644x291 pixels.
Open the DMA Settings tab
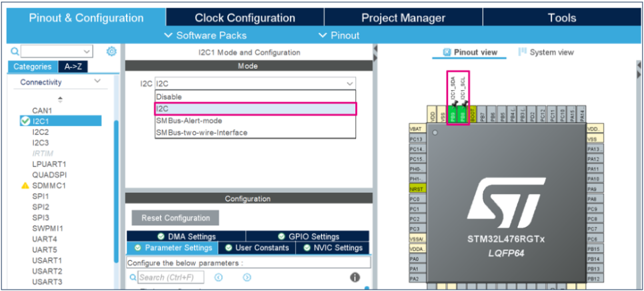tap(187, 236)
